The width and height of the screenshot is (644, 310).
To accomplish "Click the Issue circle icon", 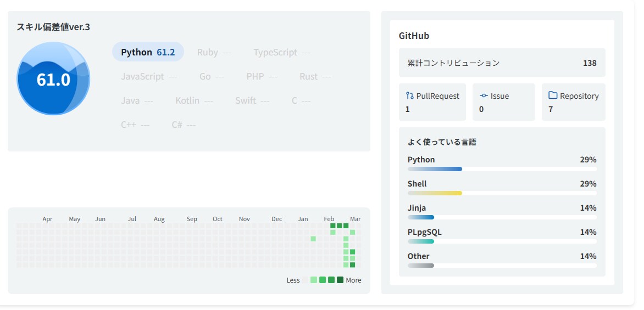I will [x=484, y=95].
